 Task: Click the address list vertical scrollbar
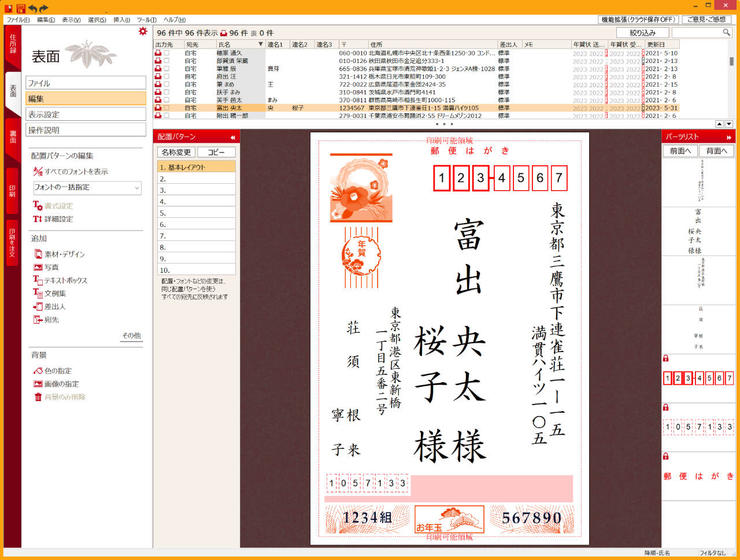(x=731, y=62)
